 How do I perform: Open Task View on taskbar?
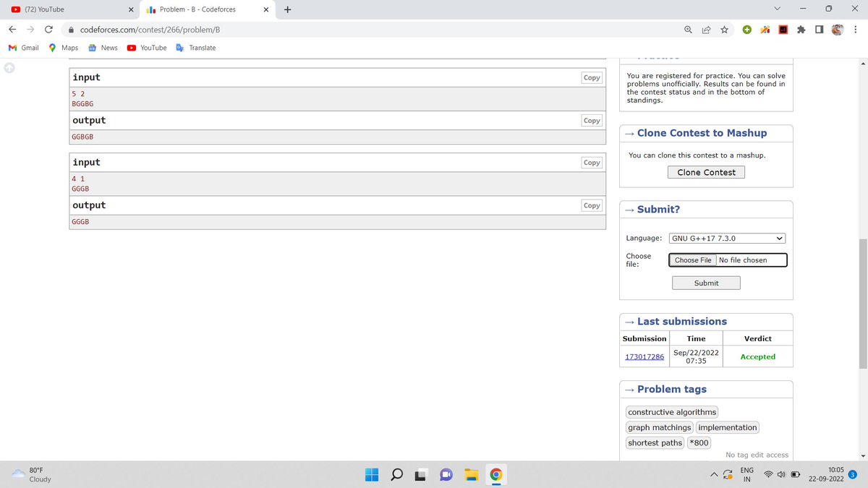click(x=421, y=475)
